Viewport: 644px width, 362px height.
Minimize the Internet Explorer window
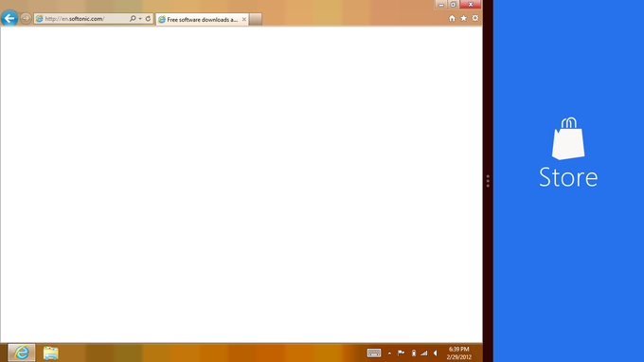pos(441,5)
